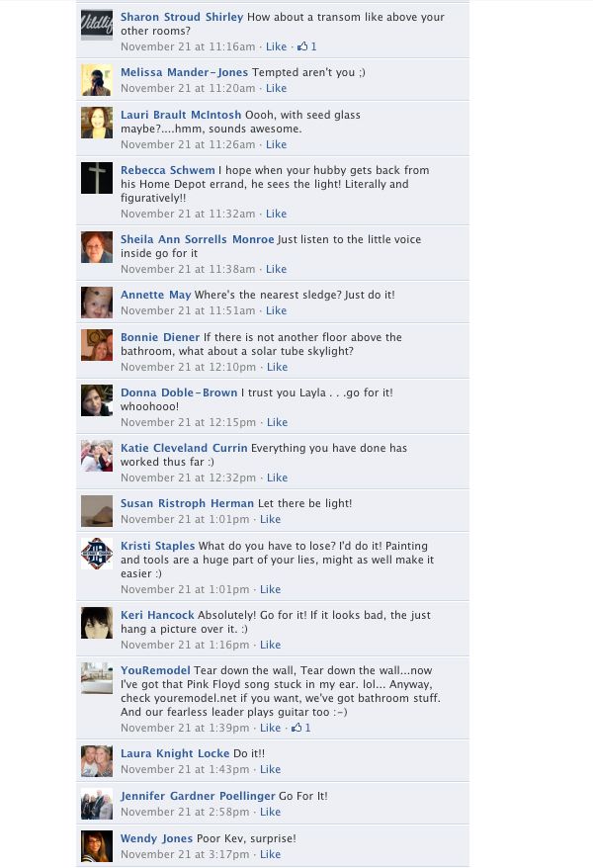Viewport: 593px width, 868px height.
Task: Click Annette May's baby profile photo
Action: coord(97,303)
